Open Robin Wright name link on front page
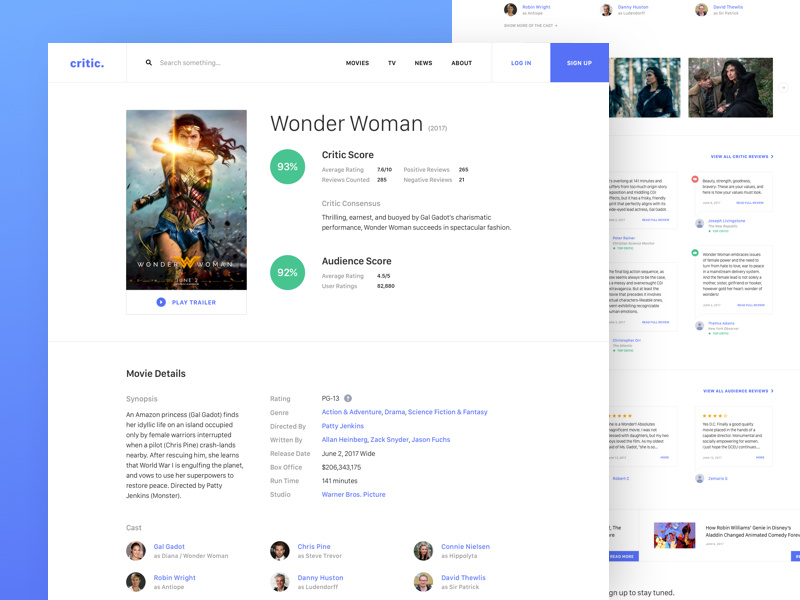This screenshot has height=600, width=800. 174,578
